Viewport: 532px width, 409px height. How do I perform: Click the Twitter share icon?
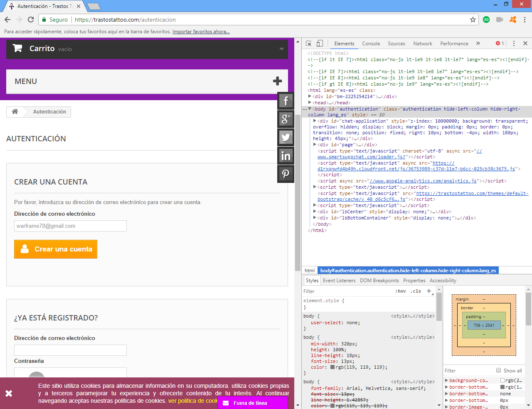pos(286,138)
